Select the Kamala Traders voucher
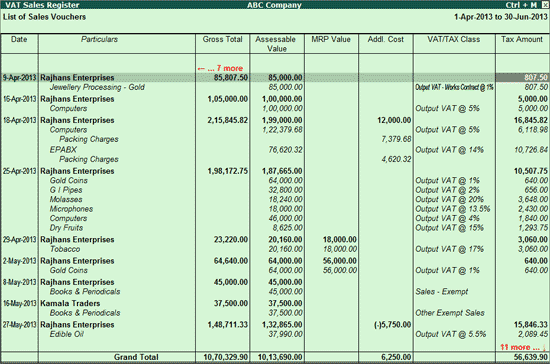Viewport: 550px width, 364px height. [x=275, y=303]
